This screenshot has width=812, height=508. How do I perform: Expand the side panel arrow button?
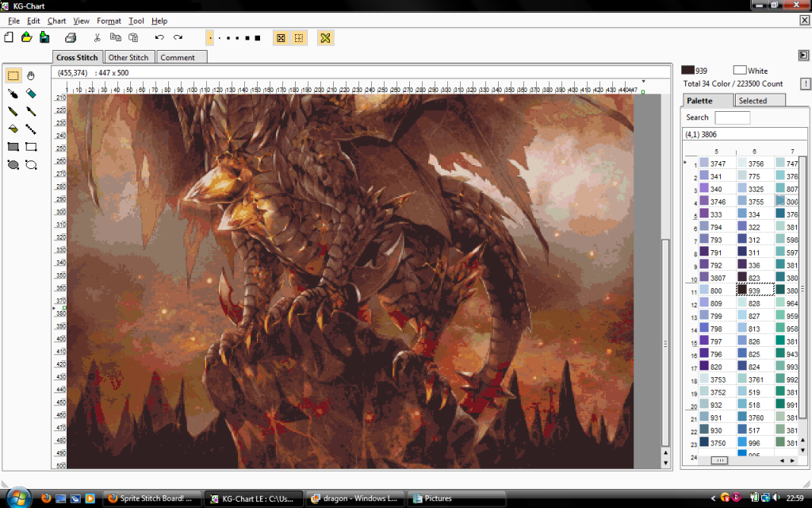pyautogui.click(x=803, y=55)
